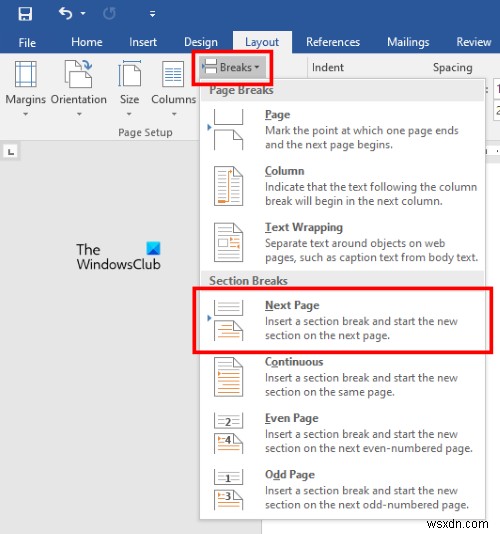The width and height of the screenshot is (500, 534).
Task: Click the Column break icon
Action: [228, 186]
